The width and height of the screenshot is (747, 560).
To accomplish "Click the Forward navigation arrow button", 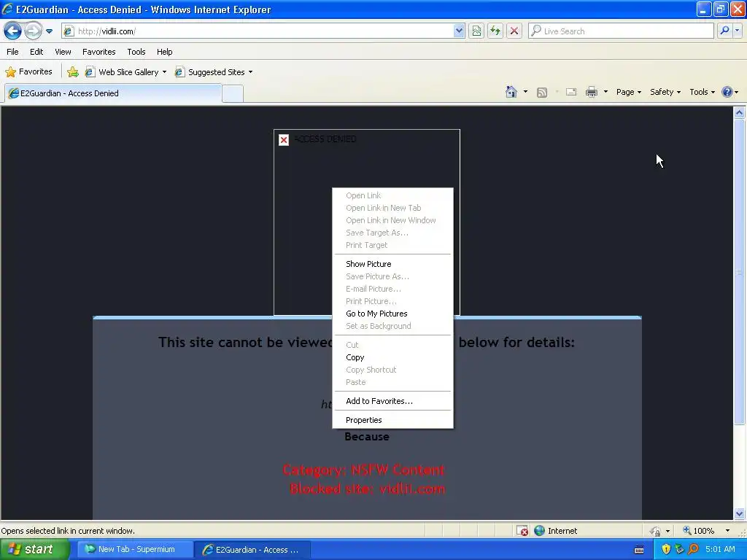I will (x=33, y=31).
